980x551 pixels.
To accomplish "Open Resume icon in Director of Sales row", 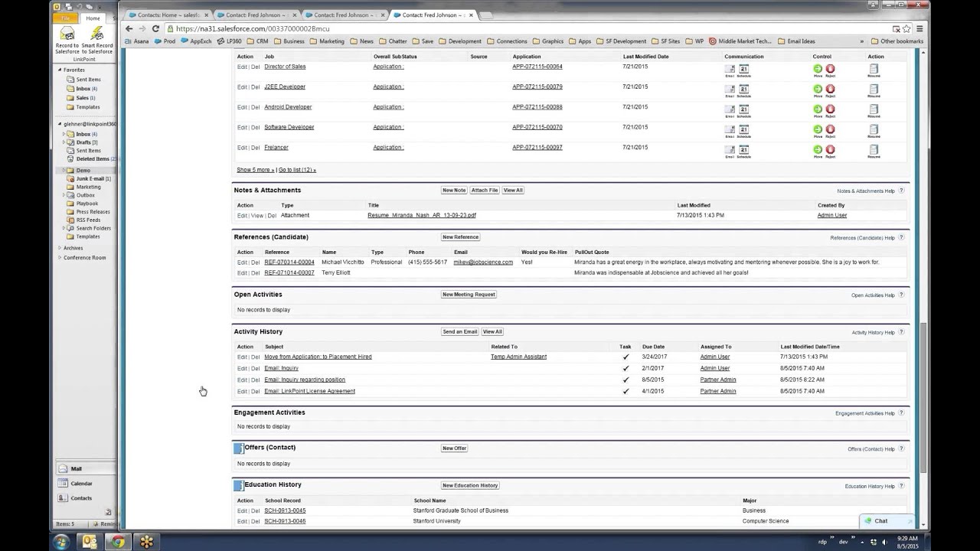I will click(874, 69).
